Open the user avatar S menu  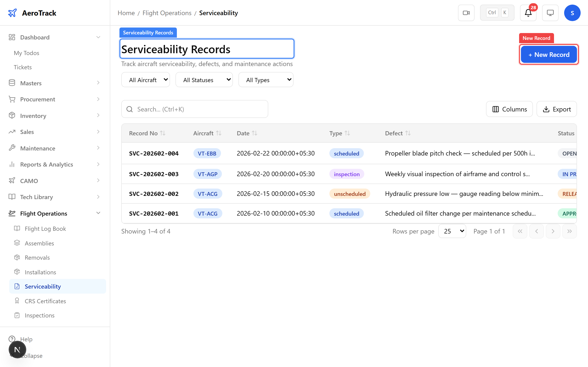[572, 13]
